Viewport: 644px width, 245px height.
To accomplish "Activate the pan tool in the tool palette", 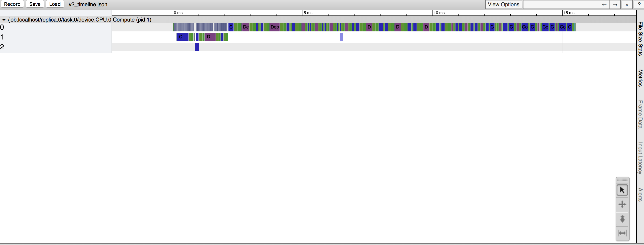I will tap(622, 204).
